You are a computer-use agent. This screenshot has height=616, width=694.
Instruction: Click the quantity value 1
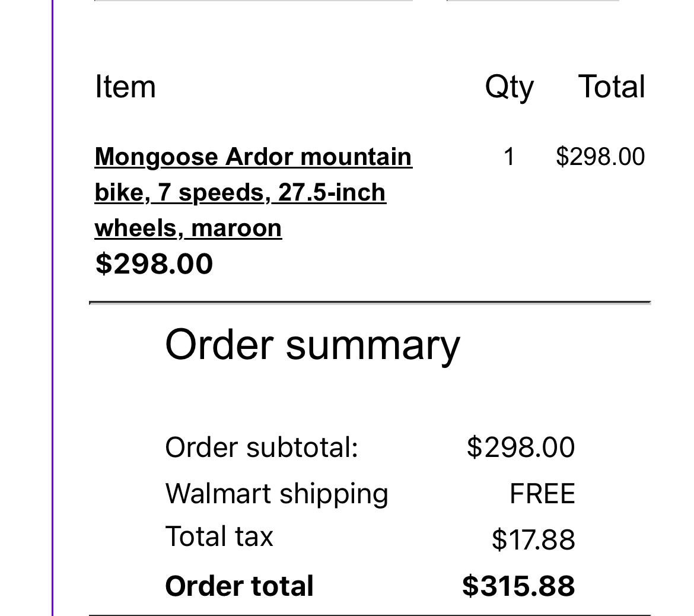[508, 157]
